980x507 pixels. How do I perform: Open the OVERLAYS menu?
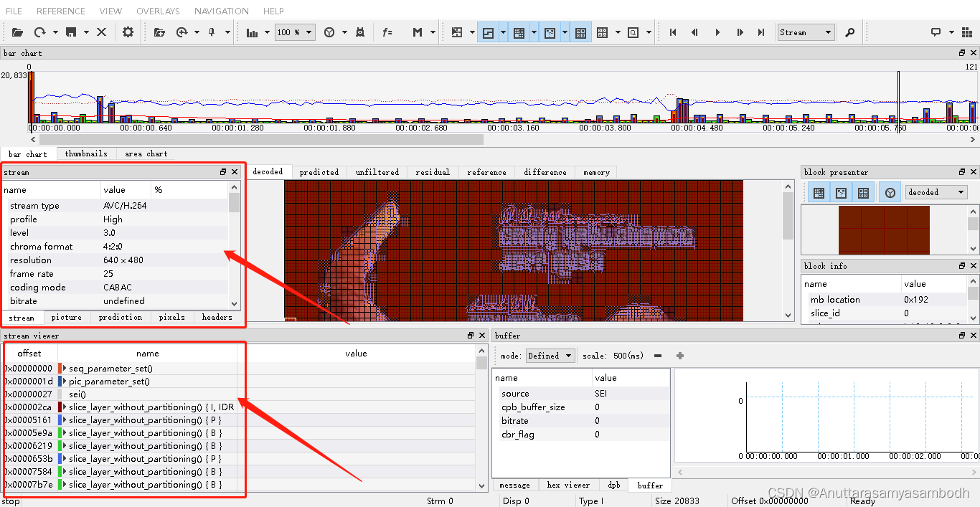[x=158, y=11]
